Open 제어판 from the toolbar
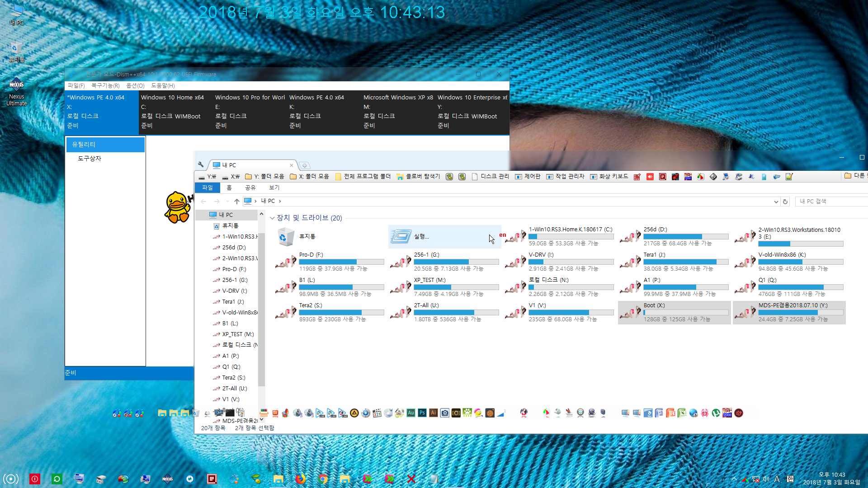The image size is (868, 488). [x=528, y=177]
